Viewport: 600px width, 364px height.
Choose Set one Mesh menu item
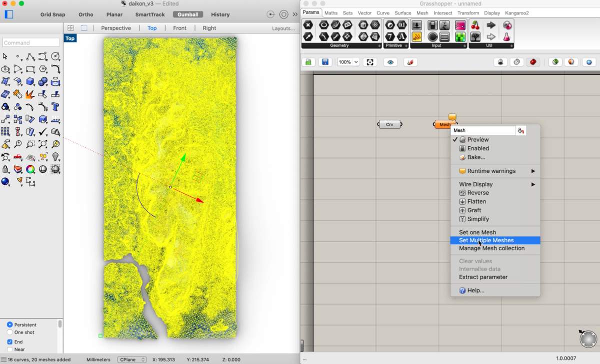click(x=477, y=232)
